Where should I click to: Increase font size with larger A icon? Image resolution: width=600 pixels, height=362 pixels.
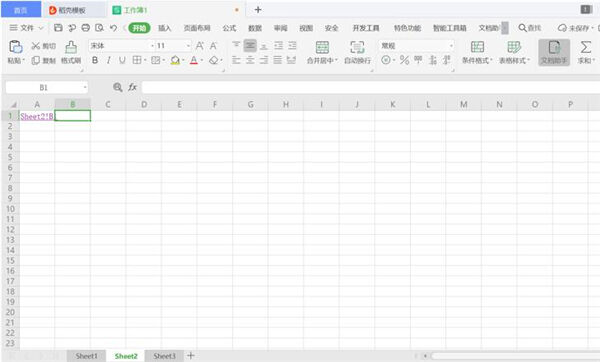[199, 46]
